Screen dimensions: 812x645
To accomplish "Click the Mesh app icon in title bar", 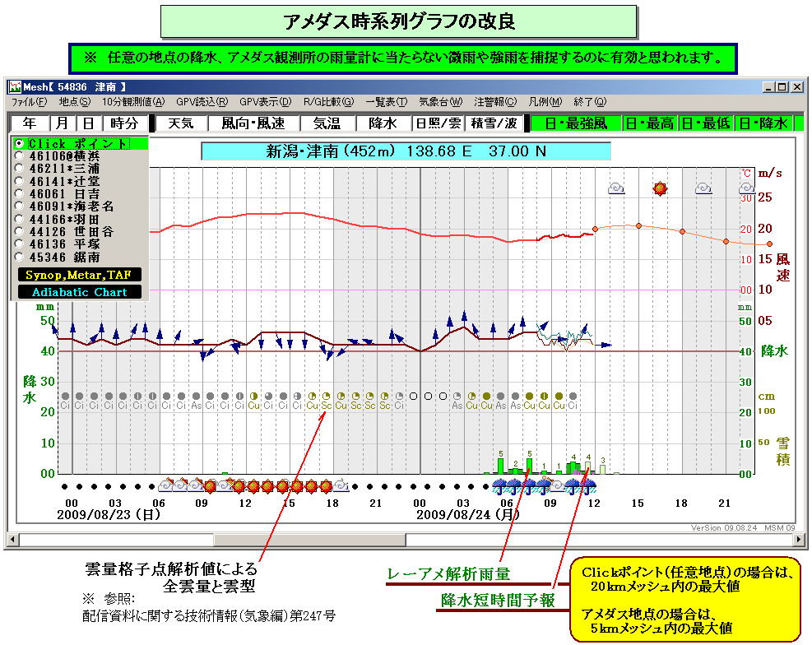I will [x=15, y=87].
